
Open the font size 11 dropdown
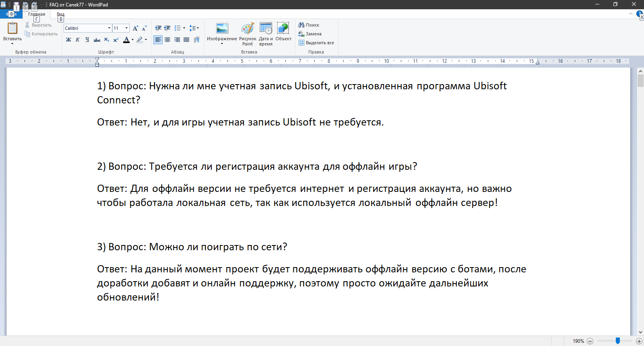pyautogui.click(x=126, y=28)
